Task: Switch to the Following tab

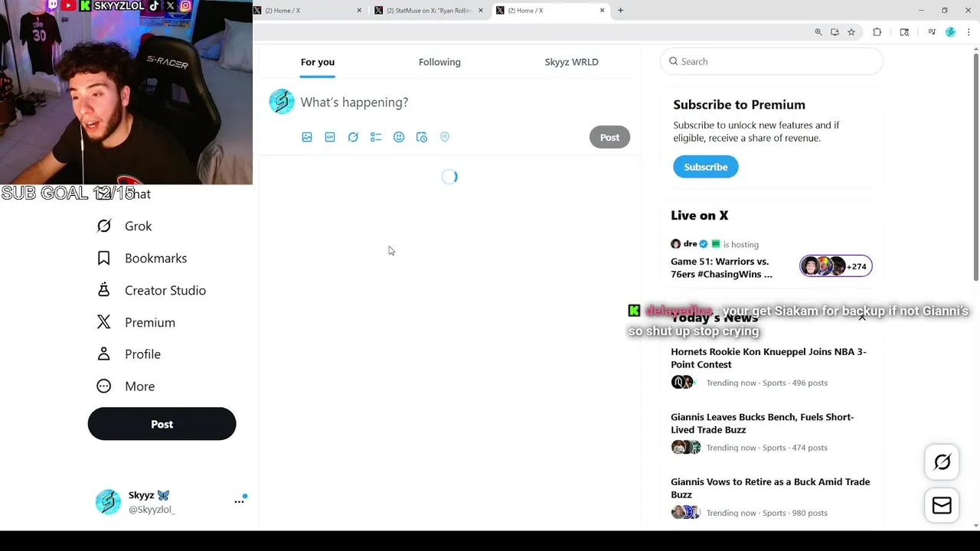Action: (x=439, y=62)
